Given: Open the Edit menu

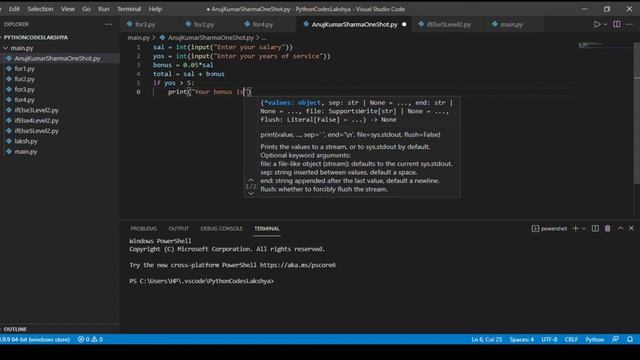Looking at the screenshot, I should 14,9.
